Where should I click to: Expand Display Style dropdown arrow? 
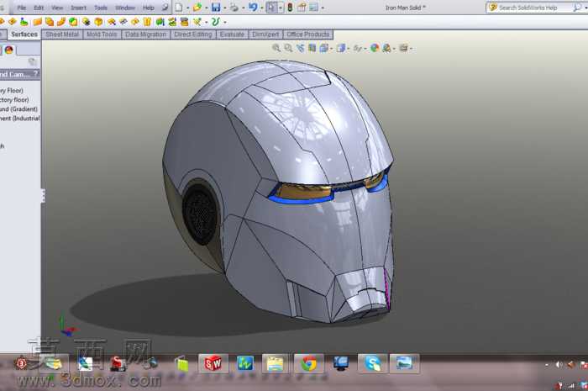349,49
